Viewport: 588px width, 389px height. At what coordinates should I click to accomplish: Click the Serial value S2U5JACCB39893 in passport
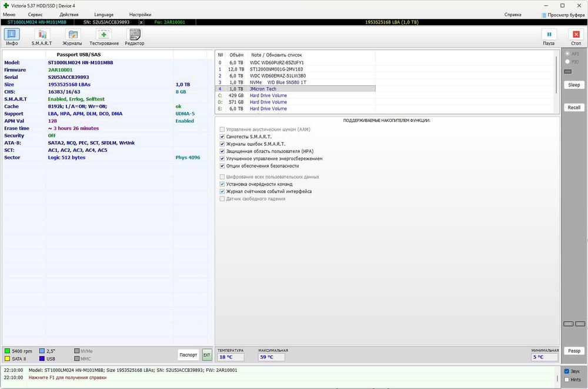point(69,77)
